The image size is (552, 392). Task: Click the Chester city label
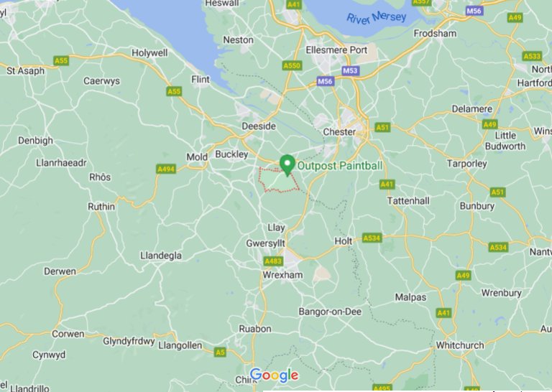pos(339,132)
